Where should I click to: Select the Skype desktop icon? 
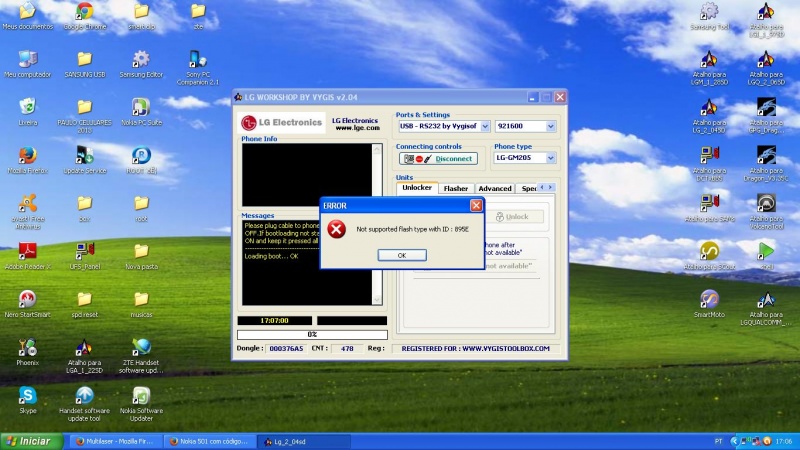point(28,401)
